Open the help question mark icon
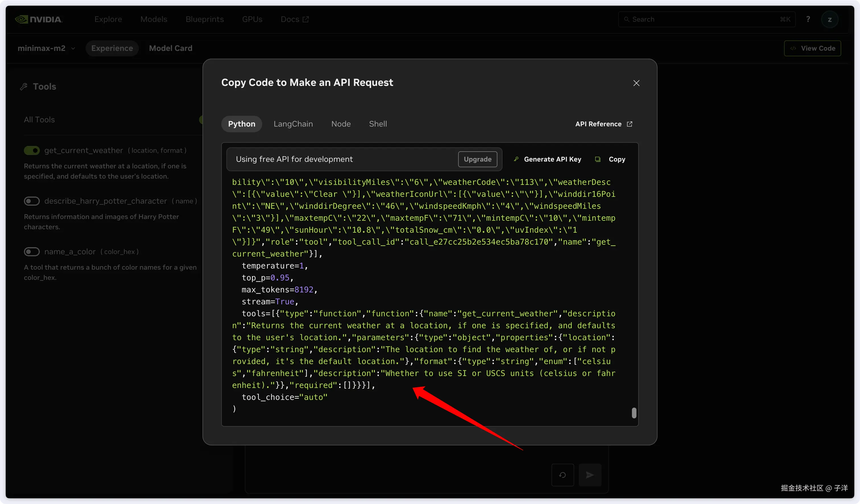Screen dimensions: 860x504 (808, 19)
